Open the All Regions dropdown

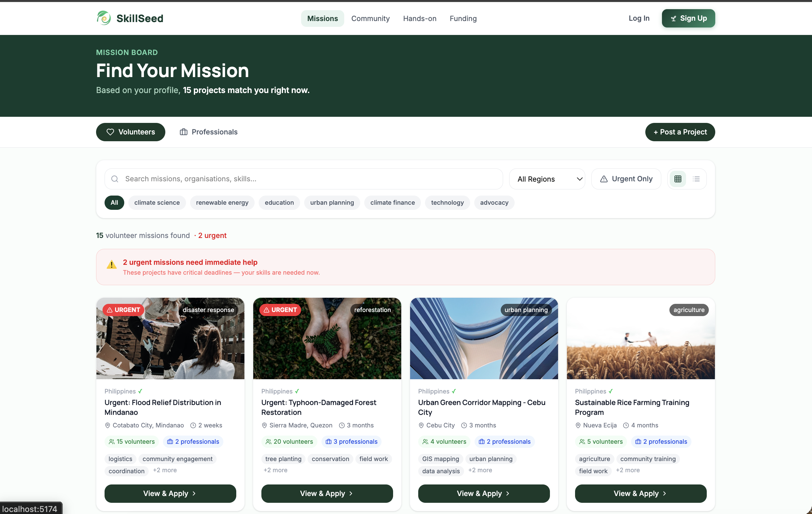[547, 179]
